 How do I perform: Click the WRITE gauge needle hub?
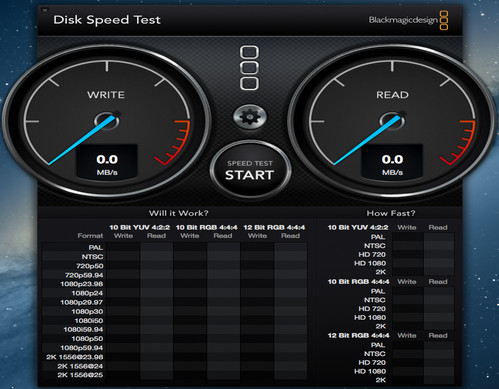click(107, 121)
